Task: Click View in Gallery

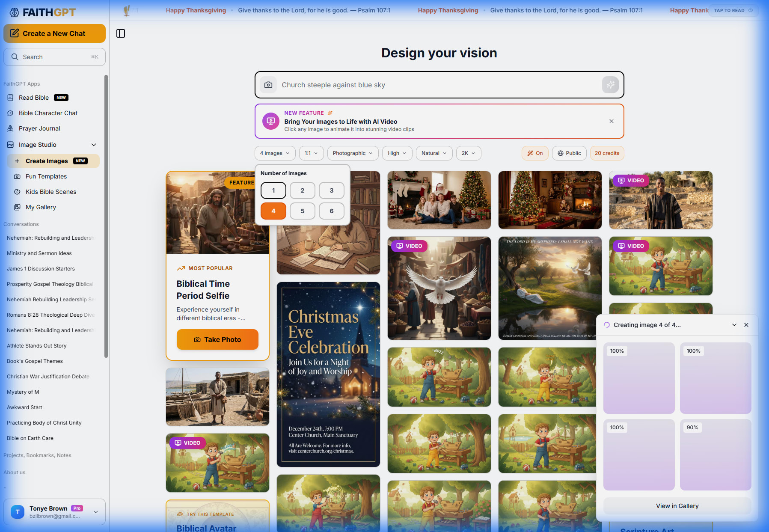Action: coord(677,505)
